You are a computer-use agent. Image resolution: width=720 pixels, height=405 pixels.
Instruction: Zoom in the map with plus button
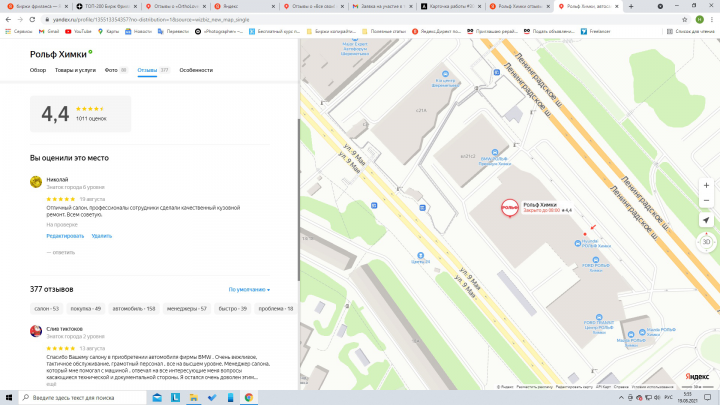point(706,186)
